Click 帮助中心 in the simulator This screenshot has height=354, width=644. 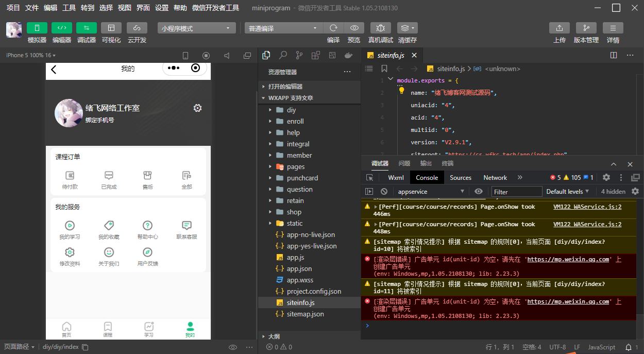coord(147,230)
